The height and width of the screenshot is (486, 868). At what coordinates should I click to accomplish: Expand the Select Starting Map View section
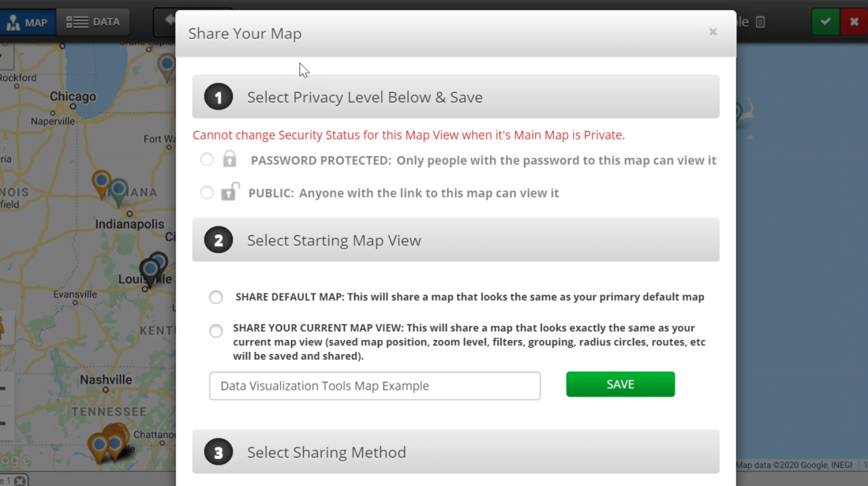pos(455,240)
